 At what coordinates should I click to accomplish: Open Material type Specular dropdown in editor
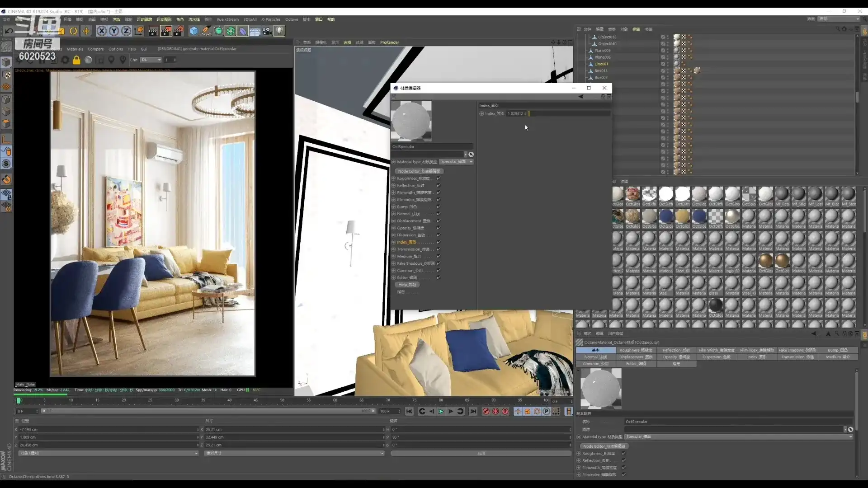click(x=457, y=162)
